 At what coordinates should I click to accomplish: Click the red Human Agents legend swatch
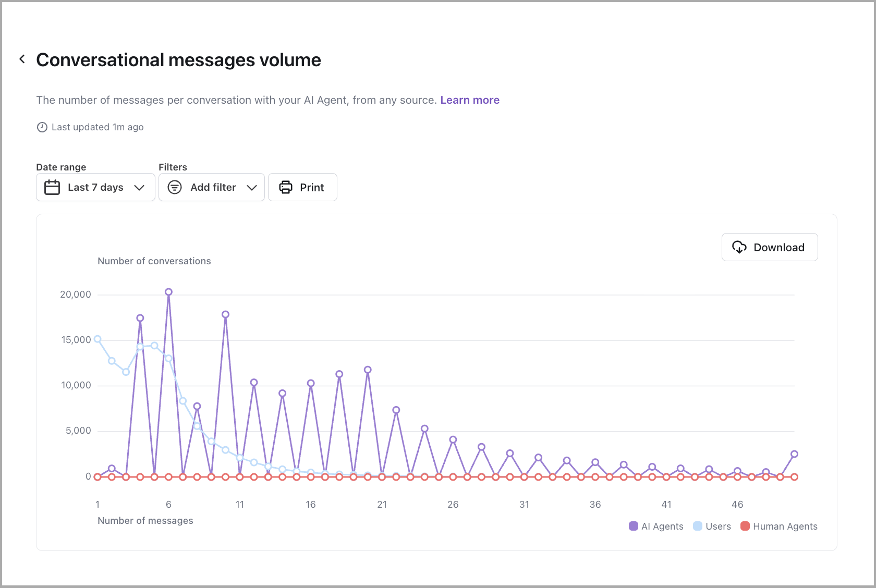745,526
